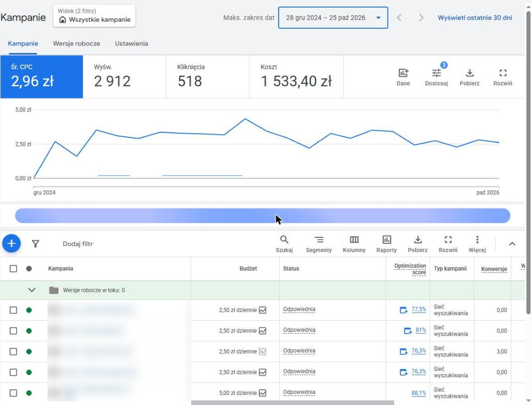
Task: Add new campaign with blue plus button
Action: 12,243
